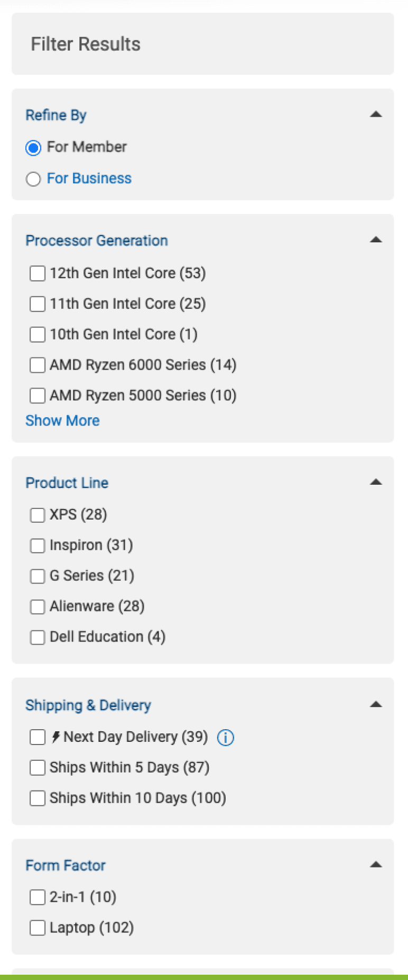Screen dimensions: 408x980
Task: Click the Next Day Delivery info icon
Action: (x=226, y=737)
